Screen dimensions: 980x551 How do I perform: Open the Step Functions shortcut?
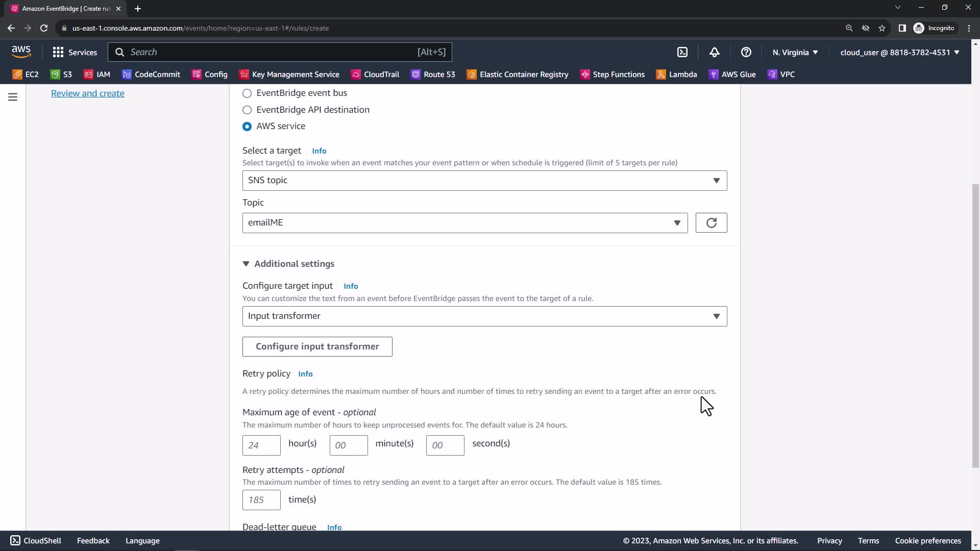[x=612, y=74]
